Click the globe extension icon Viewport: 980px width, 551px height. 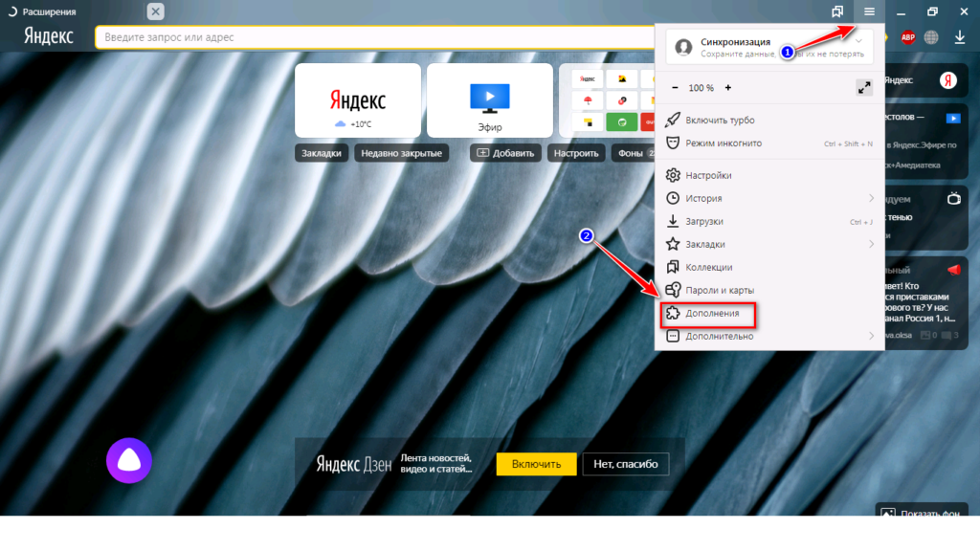[x=931, y=37]
